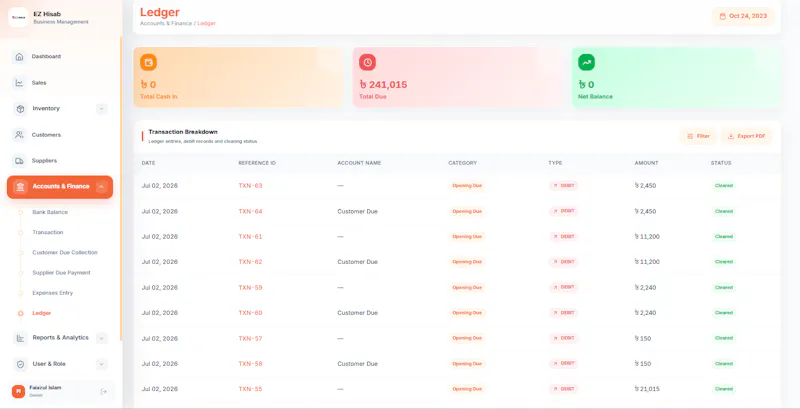Click the Total Due clock icon

click(x=367, y=62)
